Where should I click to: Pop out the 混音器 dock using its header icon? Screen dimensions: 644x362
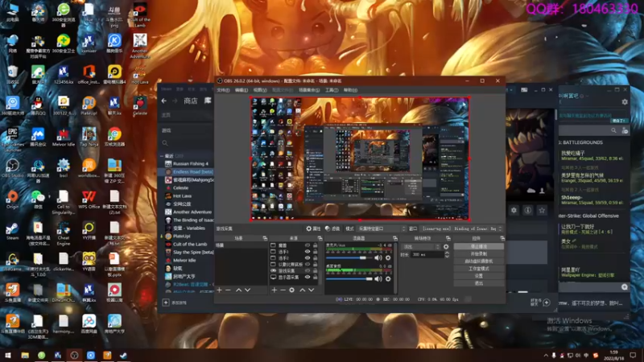pyautogui.click(x=394, y=238)
